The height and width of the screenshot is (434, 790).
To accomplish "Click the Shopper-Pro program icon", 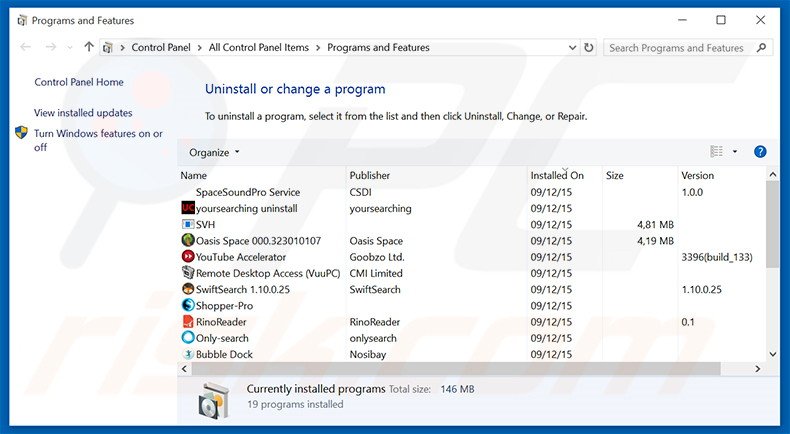I will coord(188,305).
